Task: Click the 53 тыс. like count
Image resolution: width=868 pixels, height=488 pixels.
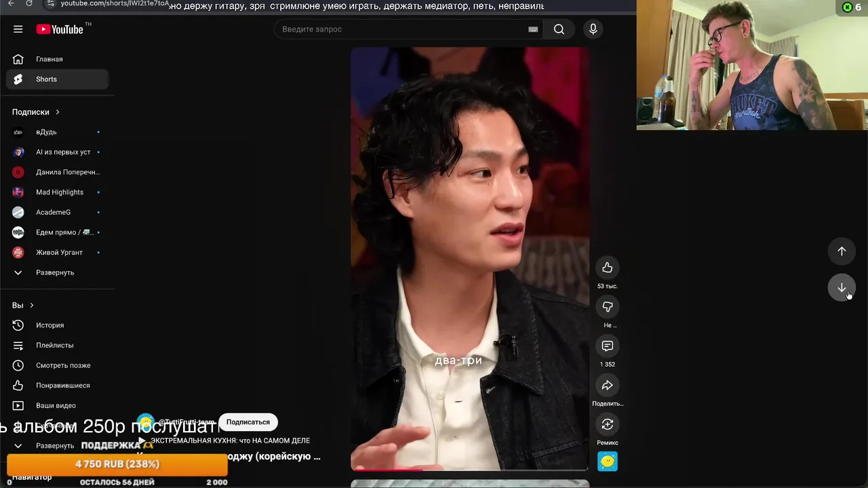Action: [608, 286]
